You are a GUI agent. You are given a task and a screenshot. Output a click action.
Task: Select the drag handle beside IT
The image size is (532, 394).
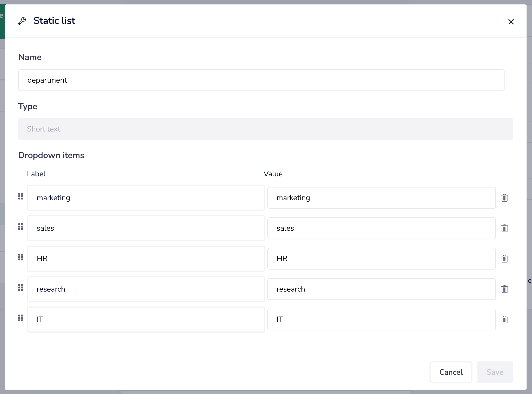[x=20, y=318]
